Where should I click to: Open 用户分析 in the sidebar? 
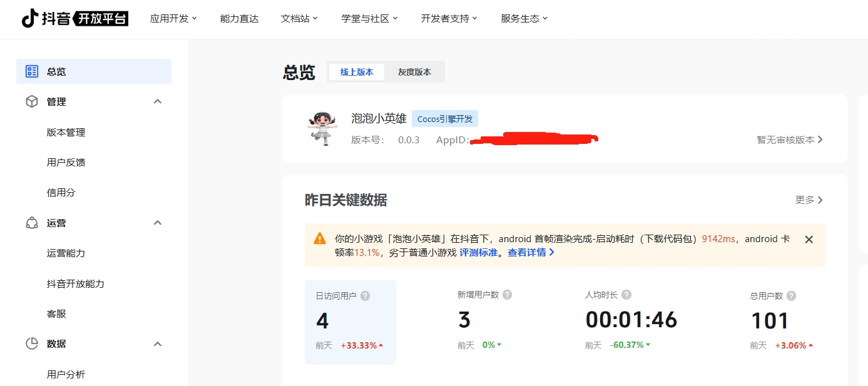(66, 374)
